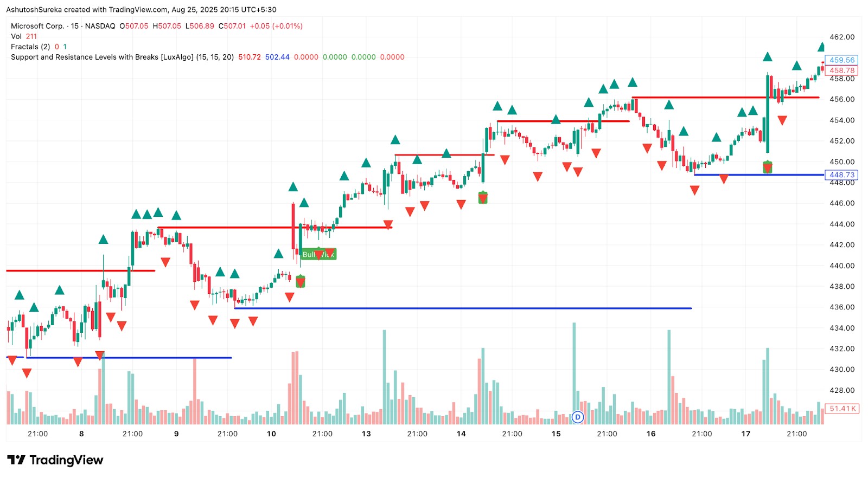
Task: Click the change value +0.05 (+0.01%)
Action: point(276,26)
